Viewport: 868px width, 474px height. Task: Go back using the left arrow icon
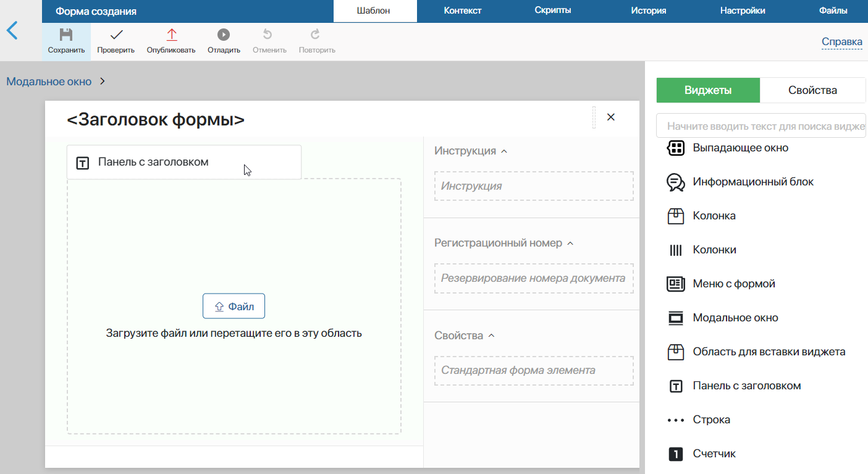point(12,30)
